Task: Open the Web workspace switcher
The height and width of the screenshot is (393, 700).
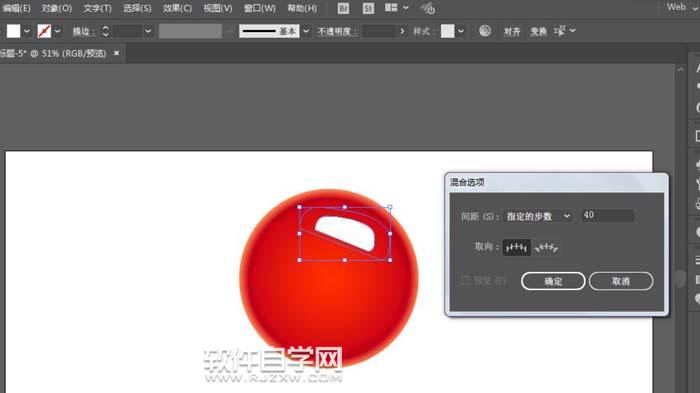Action: click(682, 7)
